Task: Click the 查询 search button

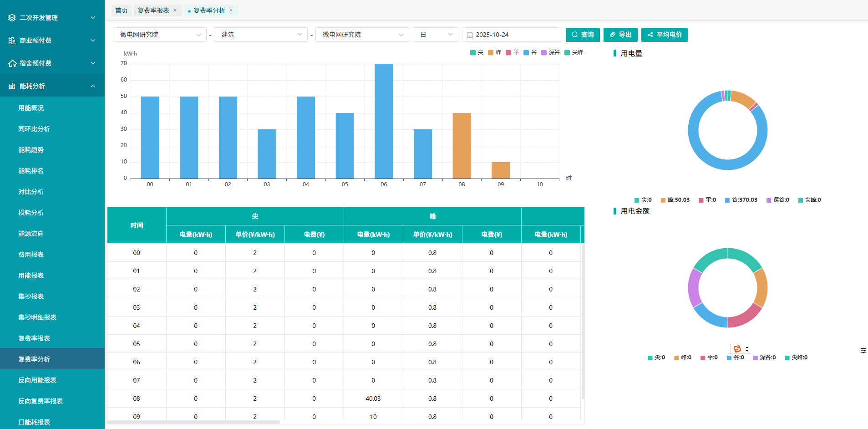Action: [583, 35]
